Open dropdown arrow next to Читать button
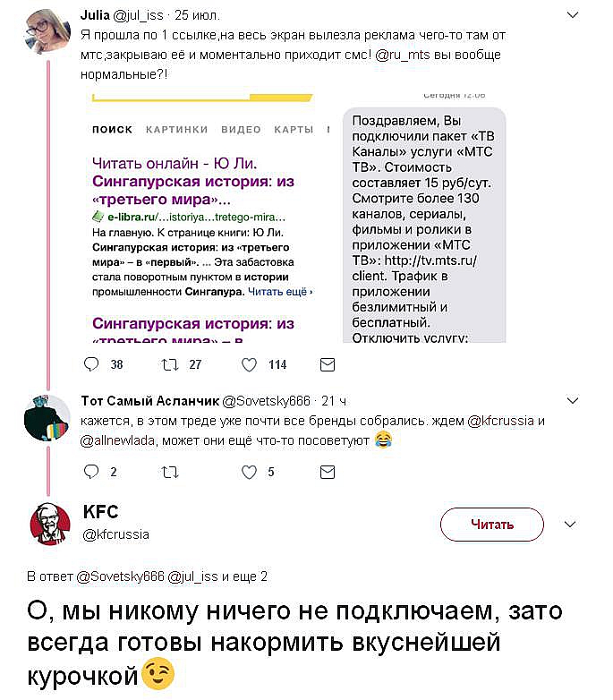 coord(570,525)
